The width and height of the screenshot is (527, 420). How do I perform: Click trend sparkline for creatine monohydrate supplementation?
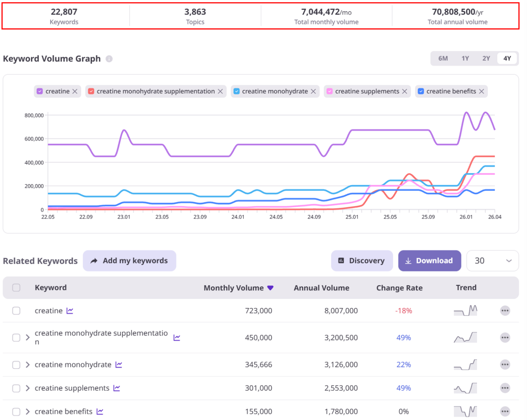(465, 337)
